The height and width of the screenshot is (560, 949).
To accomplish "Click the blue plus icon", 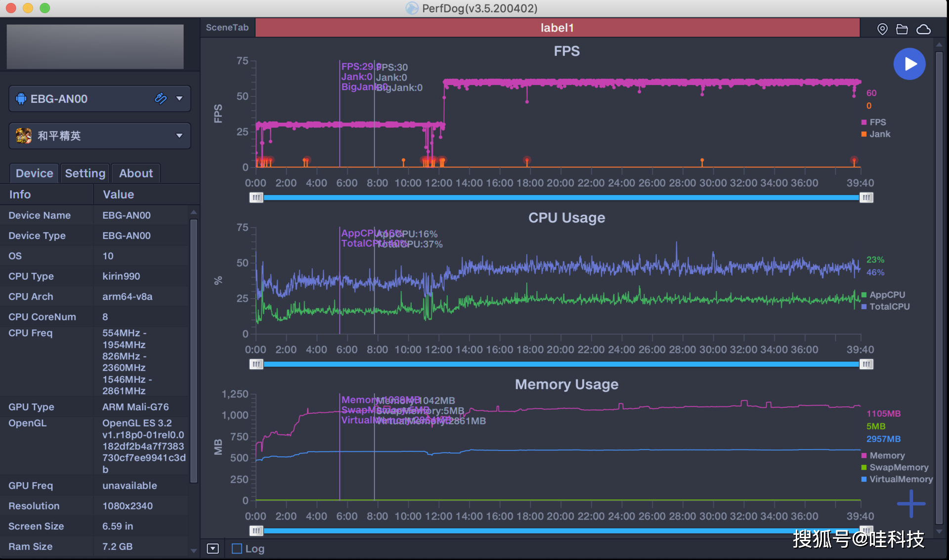I will 911,504.
